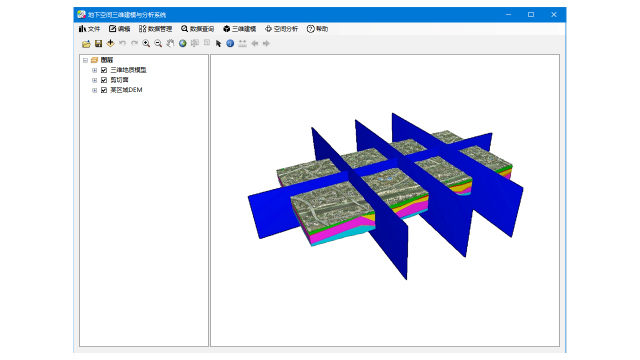Click the open folder toolbar icon
This screenshot has width=640, height=360.
(86, 44)
